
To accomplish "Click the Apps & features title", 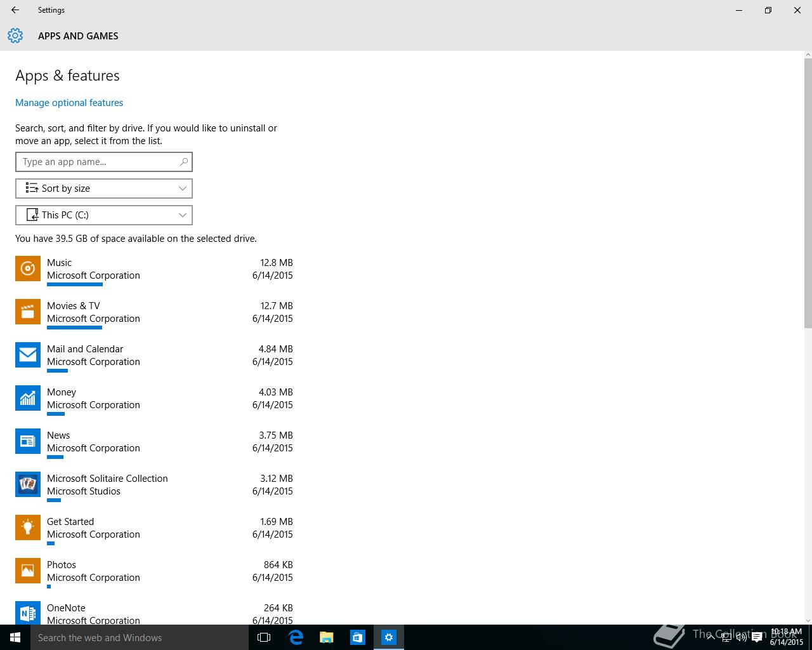I will point(67,76).
